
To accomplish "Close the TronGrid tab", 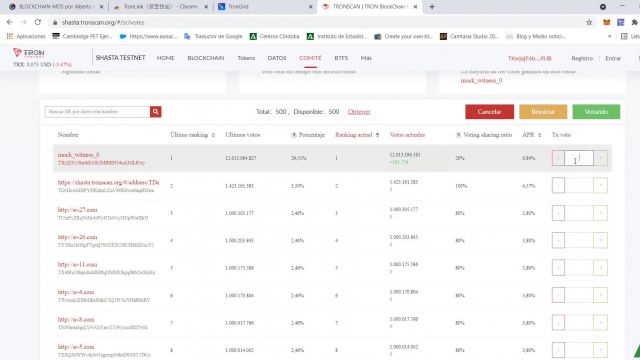I will (x=311, y=7).
